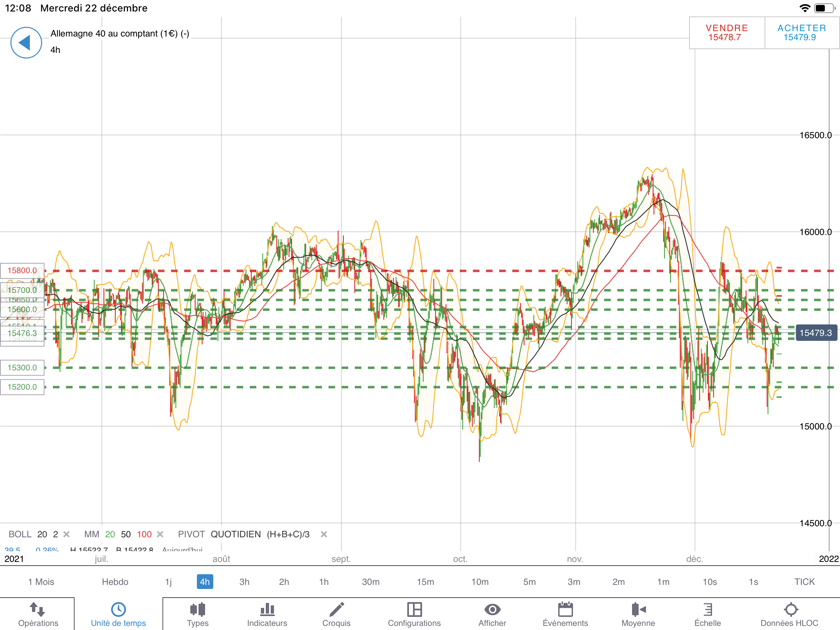Open the Événements calendar icon

point(565,609)
